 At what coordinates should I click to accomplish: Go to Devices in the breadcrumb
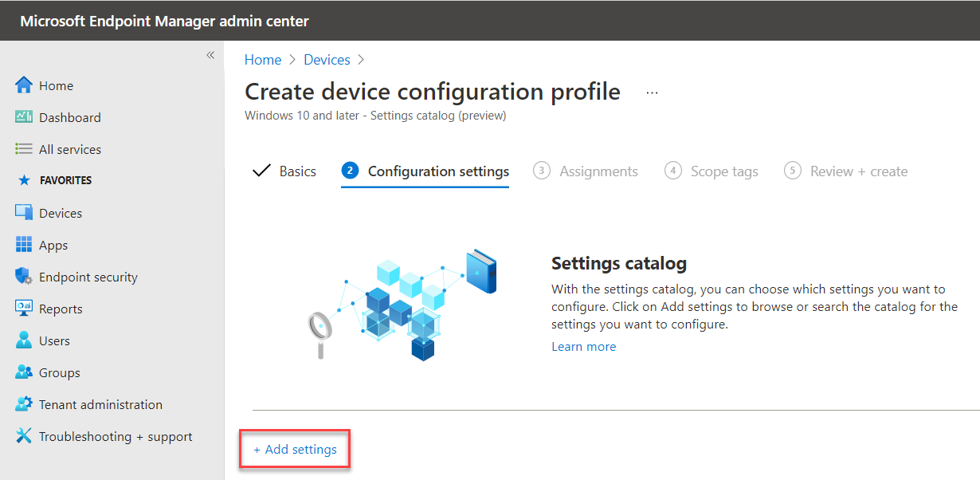327,60
